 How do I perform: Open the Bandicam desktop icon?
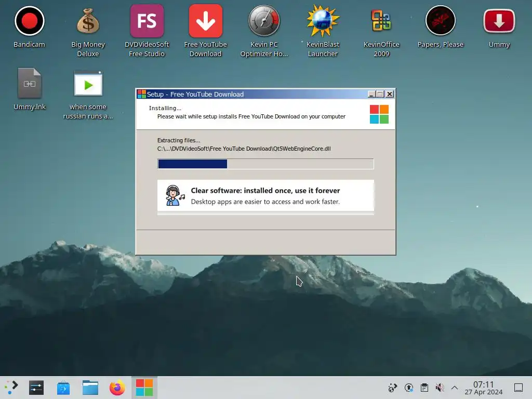[30, 21]
